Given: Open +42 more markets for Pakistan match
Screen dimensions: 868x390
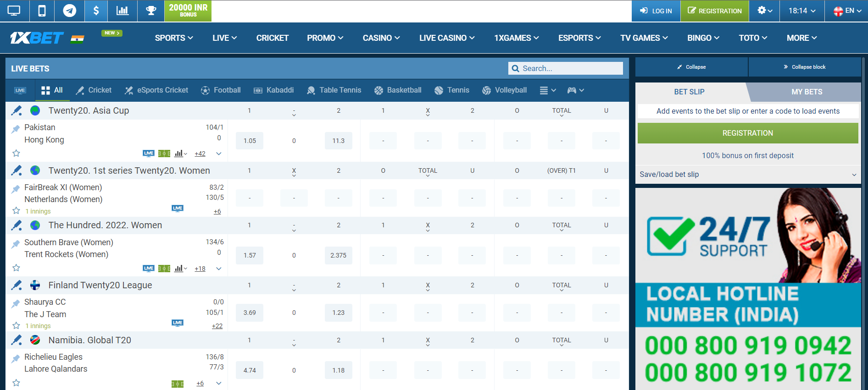Looking at the screenshot, I should [200, 154].
